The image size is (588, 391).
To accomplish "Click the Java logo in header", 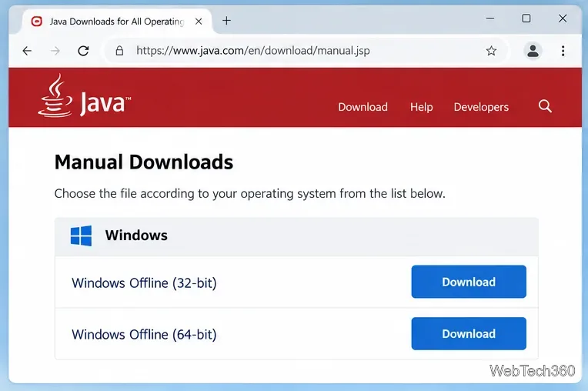I will [x=85, y=97].
